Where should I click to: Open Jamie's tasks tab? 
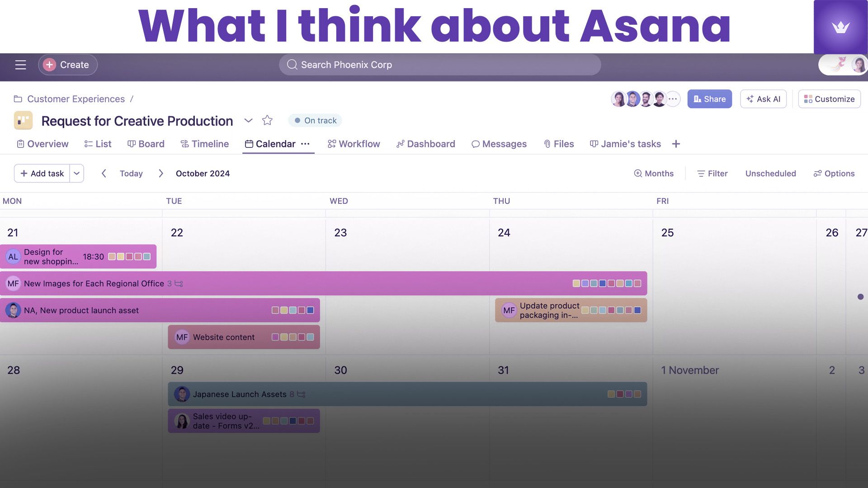(625, 144)
